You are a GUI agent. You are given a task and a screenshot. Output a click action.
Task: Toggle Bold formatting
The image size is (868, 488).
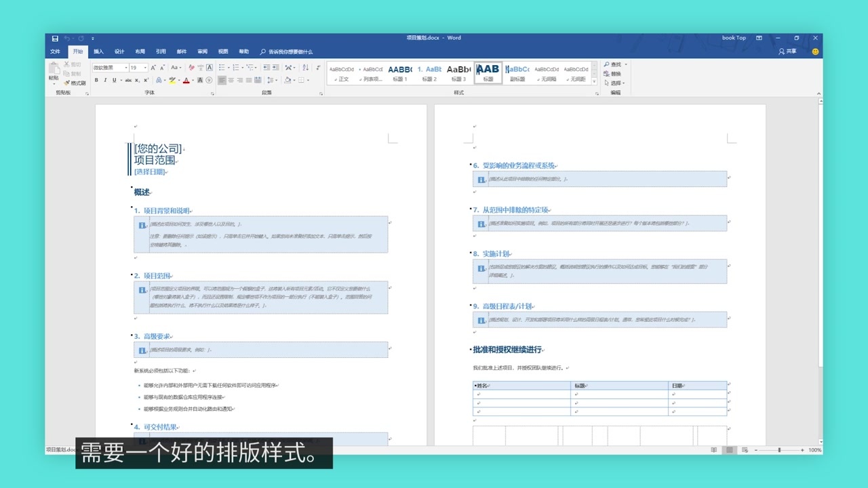click(x=96, y=80)
